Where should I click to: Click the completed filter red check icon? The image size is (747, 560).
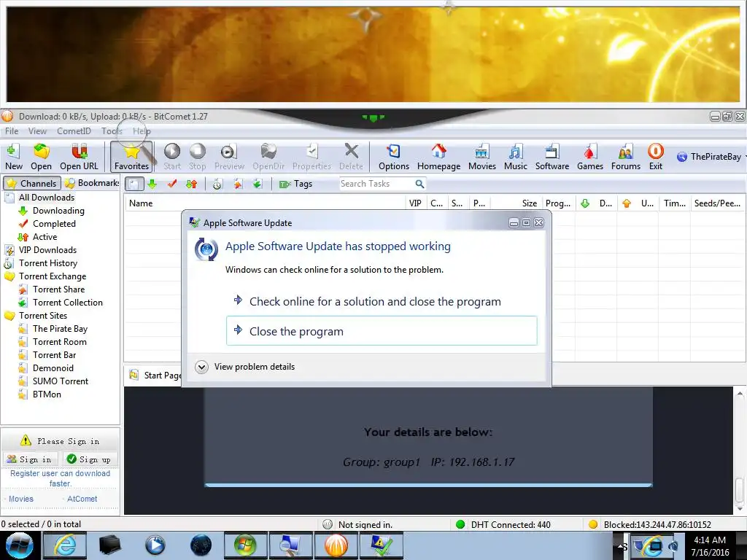pyautogui.click(x=172, y=184)
